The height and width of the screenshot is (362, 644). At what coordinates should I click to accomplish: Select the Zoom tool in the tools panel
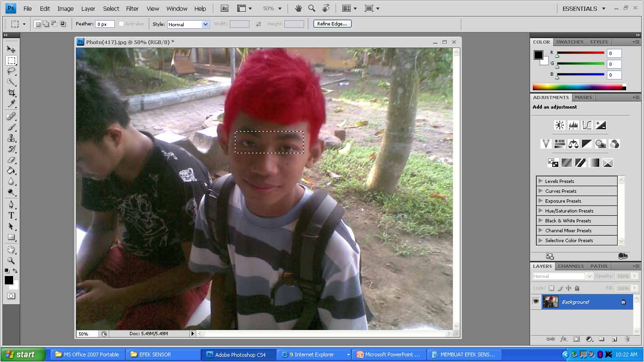click(x=11, y=260)
